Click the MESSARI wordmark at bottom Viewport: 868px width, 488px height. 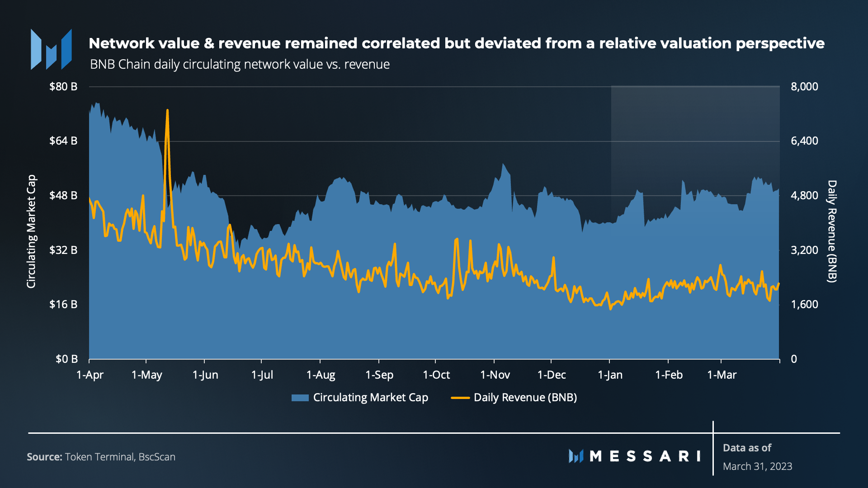point(645,456)
